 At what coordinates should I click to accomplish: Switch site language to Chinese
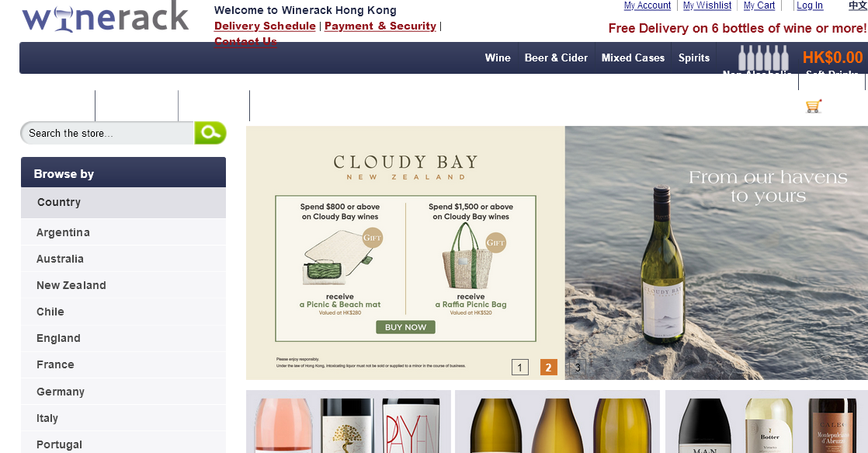coord(857,5)
